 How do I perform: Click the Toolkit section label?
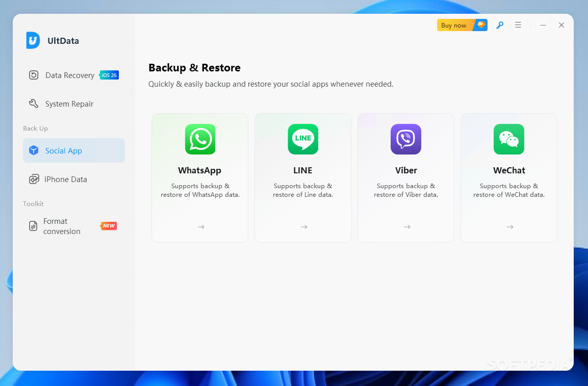point(33,203)
